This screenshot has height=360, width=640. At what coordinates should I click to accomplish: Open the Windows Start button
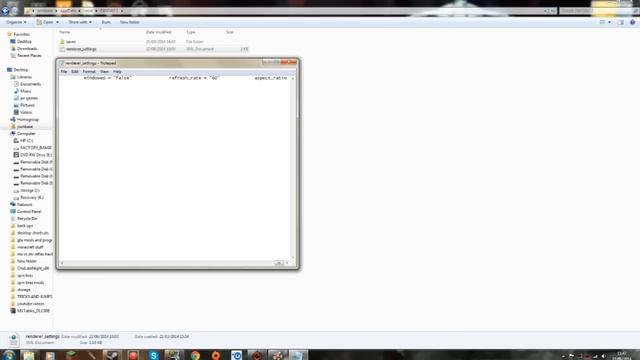pyautogui.click(x=9, y=355)
